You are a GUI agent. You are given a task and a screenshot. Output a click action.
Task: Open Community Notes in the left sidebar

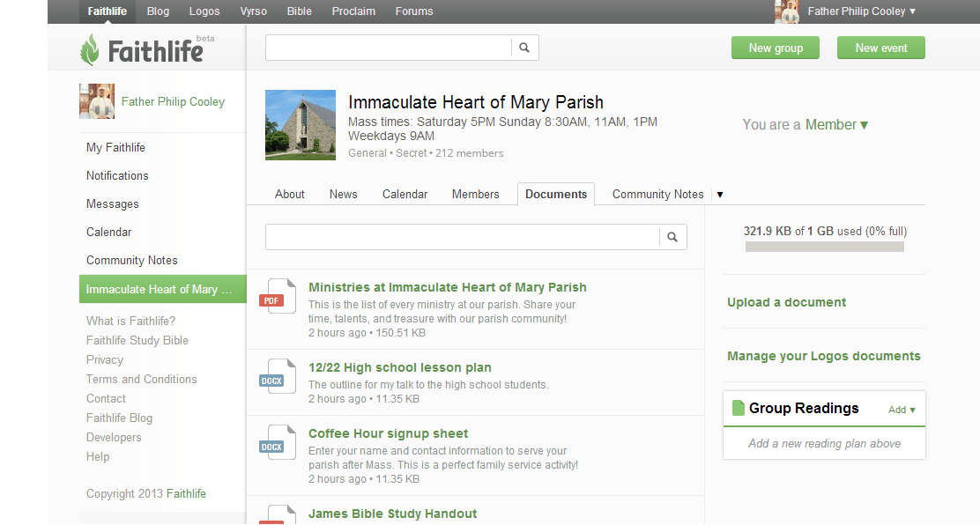click(132, 260)
